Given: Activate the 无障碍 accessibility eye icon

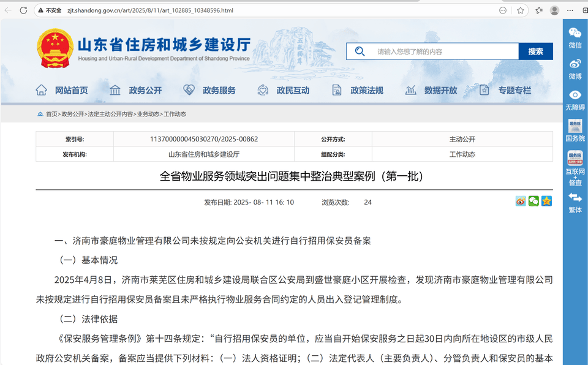Looking at the screenshot, I should click(575, 94).
